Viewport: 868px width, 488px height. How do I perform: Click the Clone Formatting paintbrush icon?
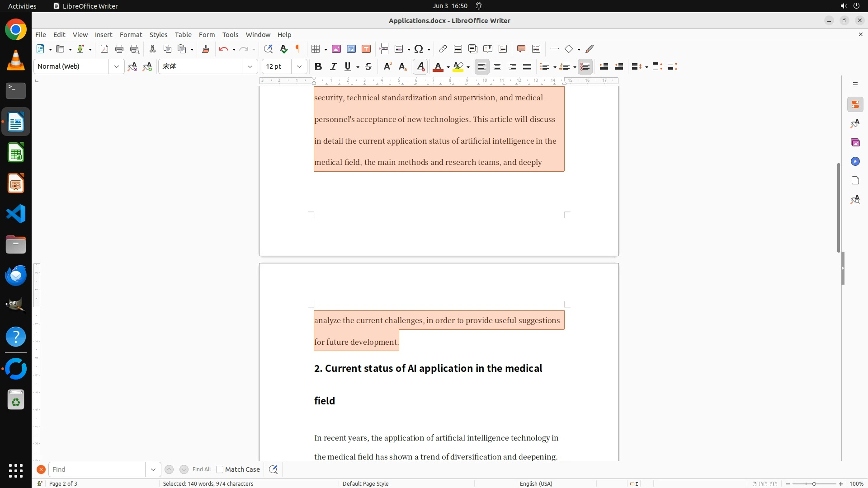click(206, 49)
